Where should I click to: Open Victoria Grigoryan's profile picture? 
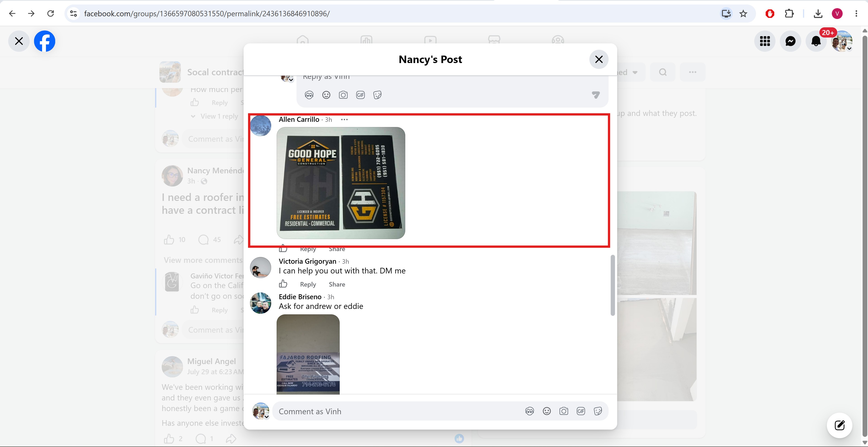pos(261,268)
